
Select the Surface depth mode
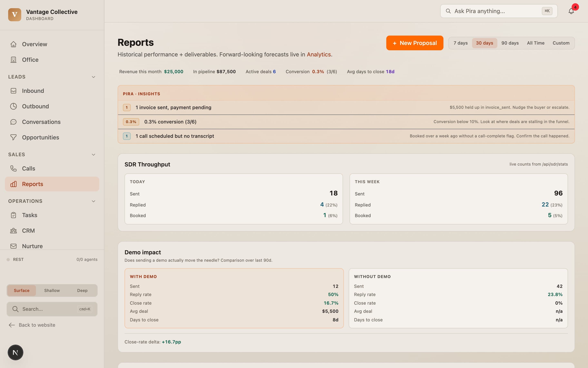[22, 290]
